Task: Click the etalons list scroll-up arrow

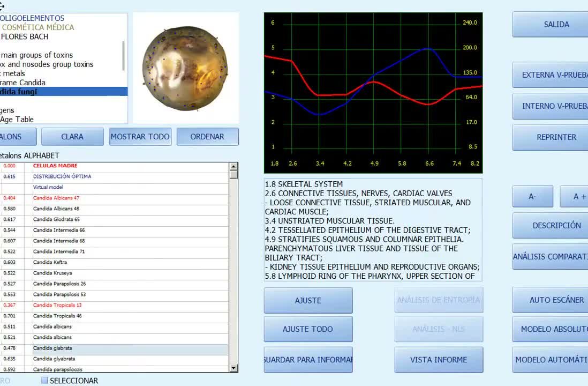Action: [233, 166]
